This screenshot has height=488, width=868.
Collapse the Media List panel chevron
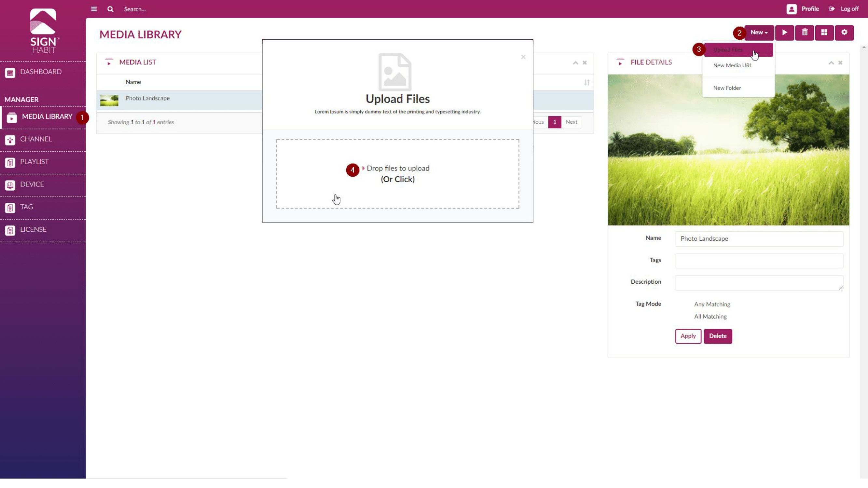(575, 63)
